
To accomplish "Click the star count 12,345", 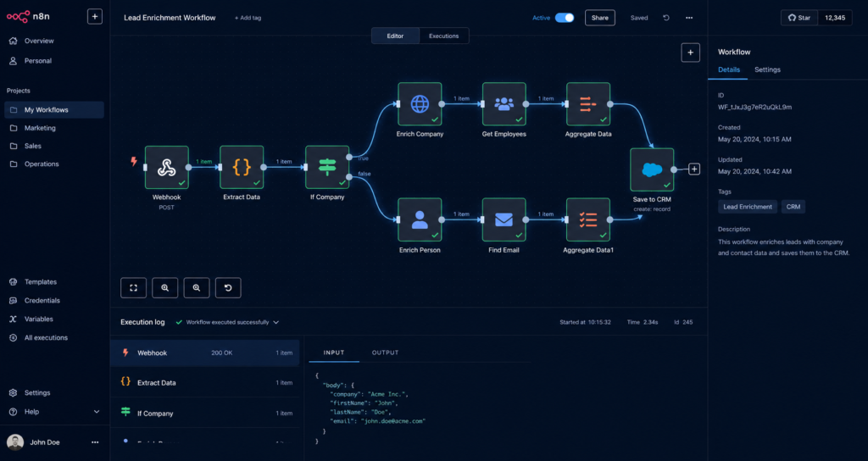I will click(x=835, y=18).
